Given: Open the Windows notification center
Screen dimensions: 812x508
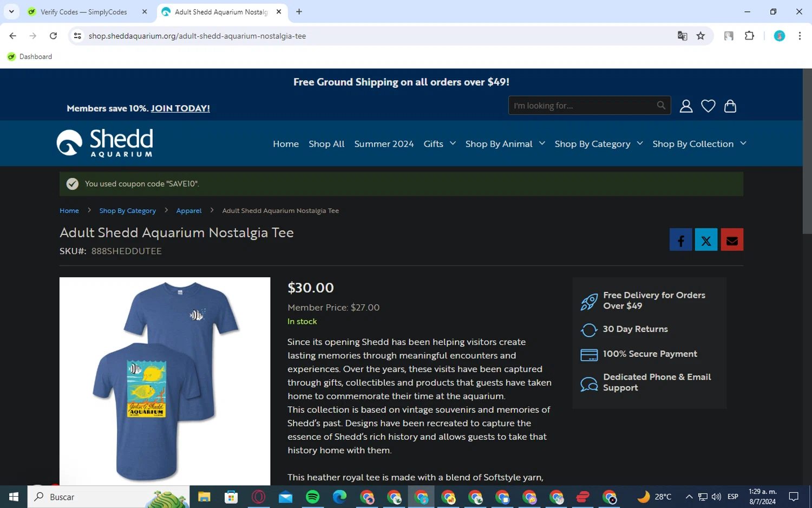Looking at the screenshot, I should [x=794, y=497].
